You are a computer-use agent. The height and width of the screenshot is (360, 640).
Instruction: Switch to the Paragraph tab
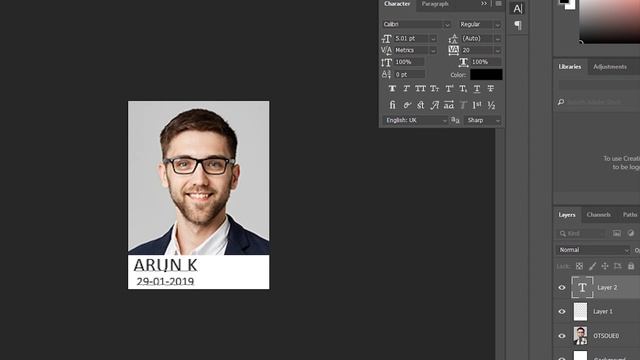(435, 4)
